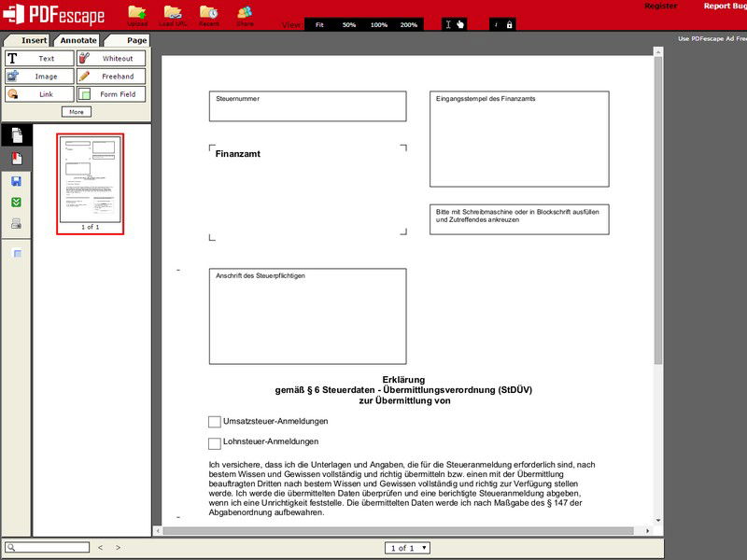The image size is (747, 560).
Task: Open the pages thumbnail panel icon
Action: point(17,135)
